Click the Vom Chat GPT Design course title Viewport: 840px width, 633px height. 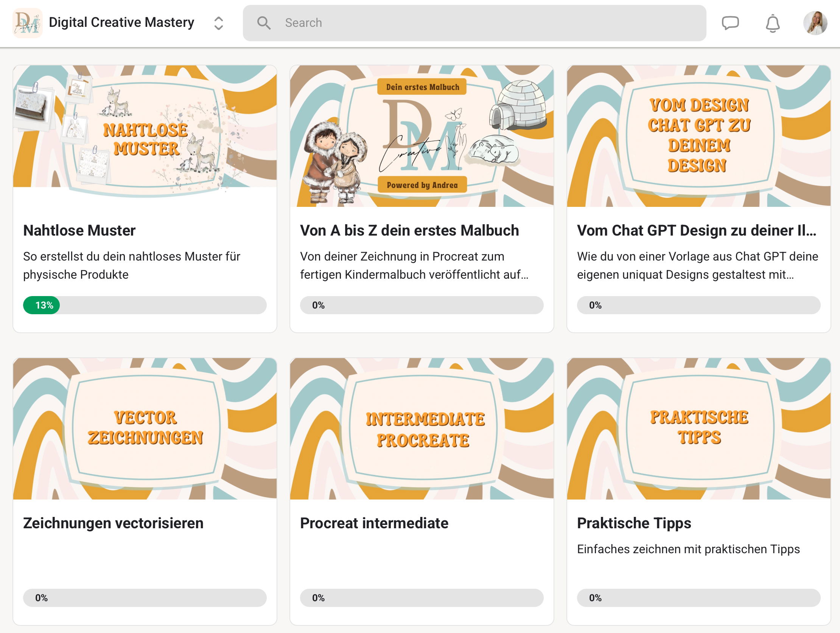click(697, 230)
